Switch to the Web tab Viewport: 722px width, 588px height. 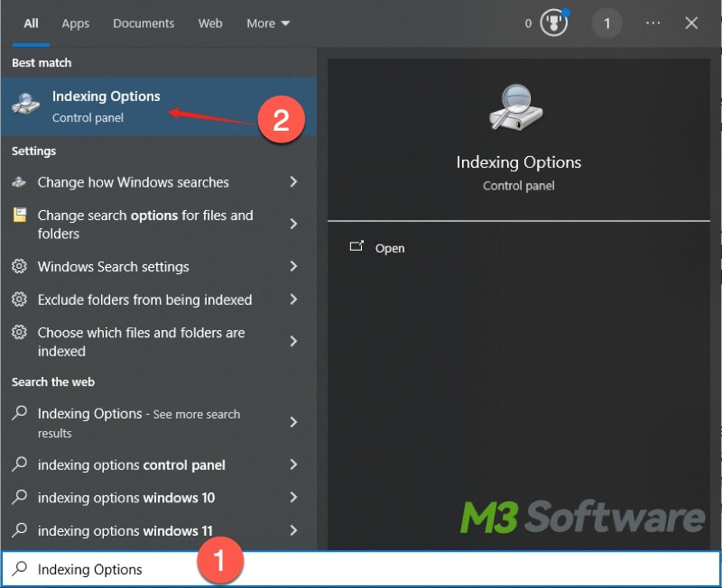(210, 23)
